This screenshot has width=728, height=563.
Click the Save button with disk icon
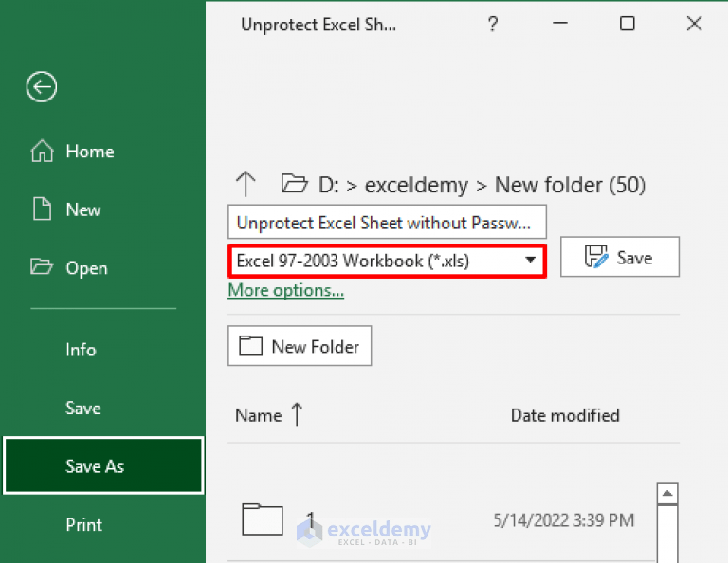point(619,257)
